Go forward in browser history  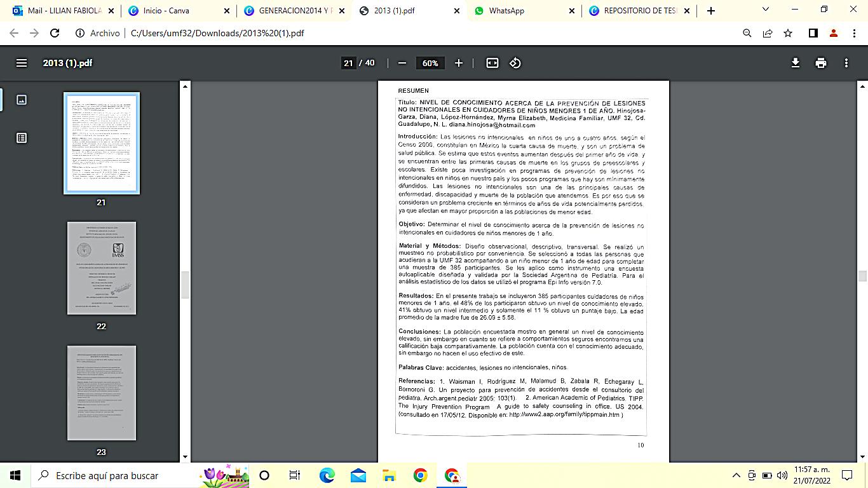34,33
